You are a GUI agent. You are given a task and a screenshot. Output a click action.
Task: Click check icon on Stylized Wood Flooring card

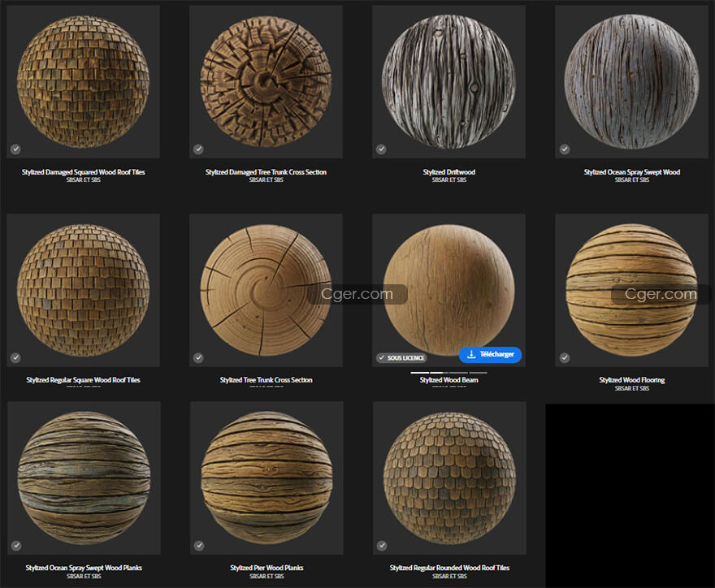pos(565,358)
